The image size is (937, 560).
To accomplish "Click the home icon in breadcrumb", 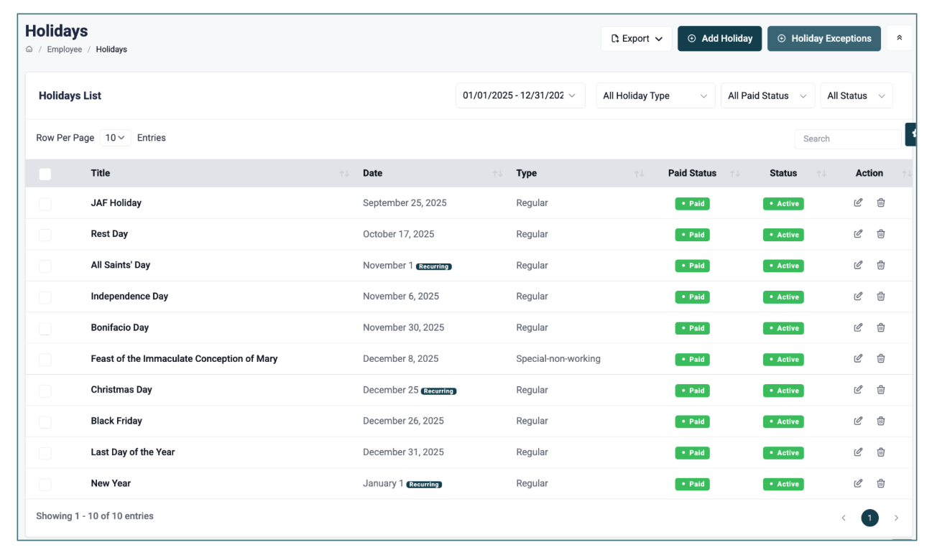I will tap(29, 50).
